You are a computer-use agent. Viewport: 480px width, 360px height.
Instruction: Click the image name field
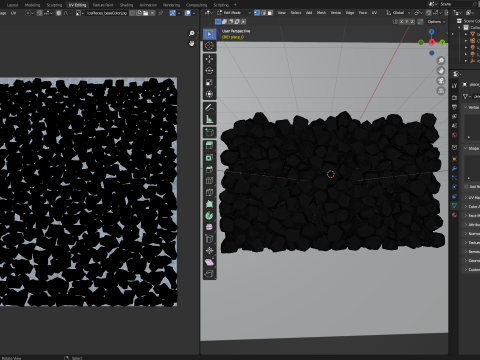point(106,13)
